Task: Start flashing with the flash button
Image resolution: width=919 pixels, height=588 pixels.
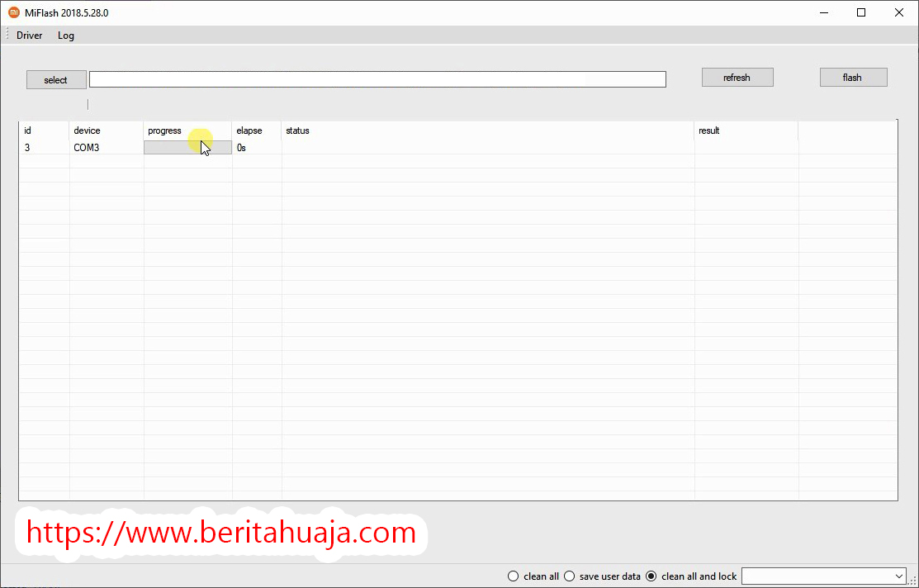Action: 852,78
